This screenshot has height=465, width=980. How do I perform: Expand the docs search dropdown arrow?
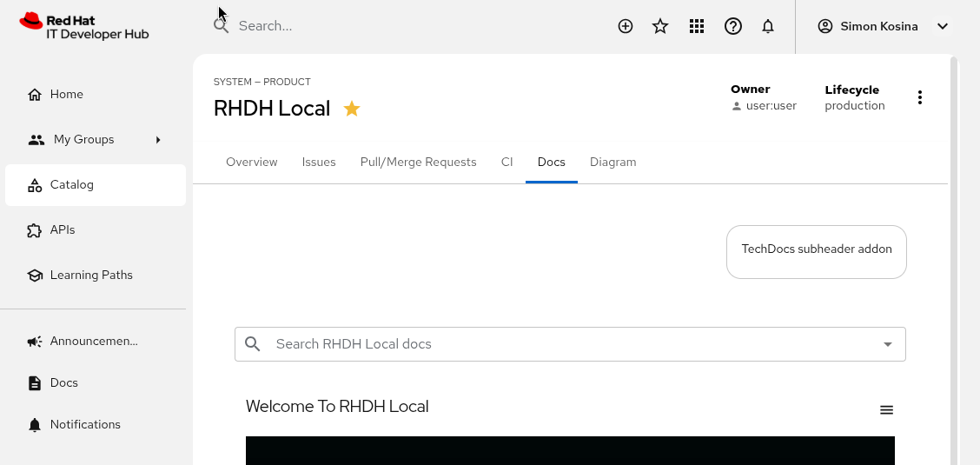(888, 344)
